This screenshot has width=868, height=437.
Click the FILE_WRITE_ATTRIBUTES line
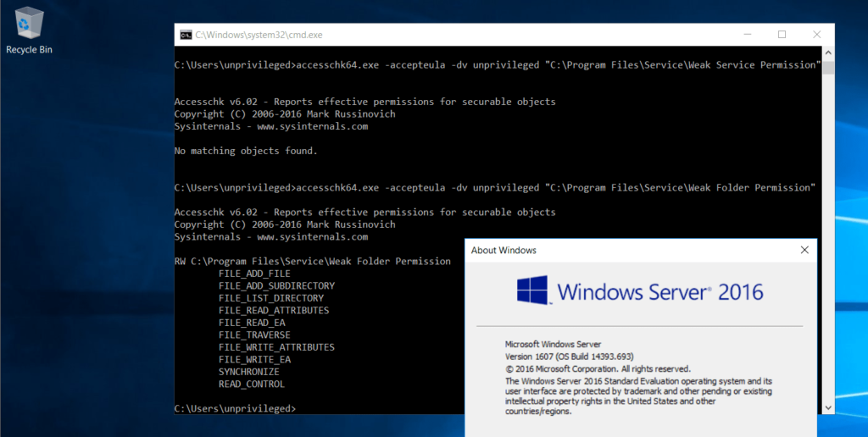pos(277,347)
